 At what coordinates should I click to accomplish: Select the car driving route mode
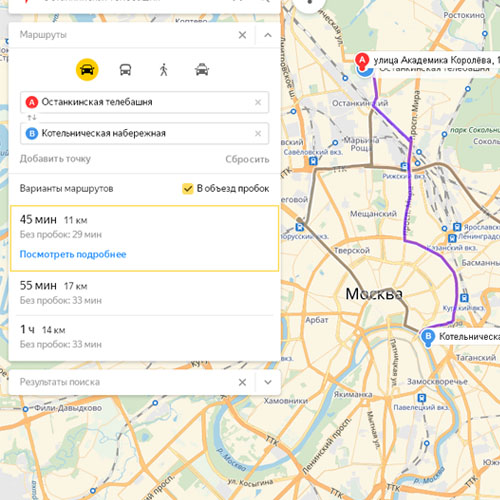click(87, 70)
